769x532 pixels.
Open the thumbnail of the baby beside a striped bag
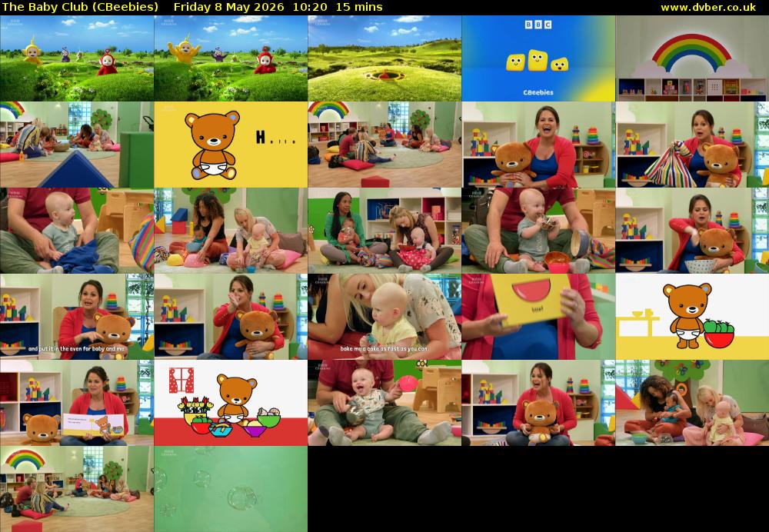(x=77, y=231)
